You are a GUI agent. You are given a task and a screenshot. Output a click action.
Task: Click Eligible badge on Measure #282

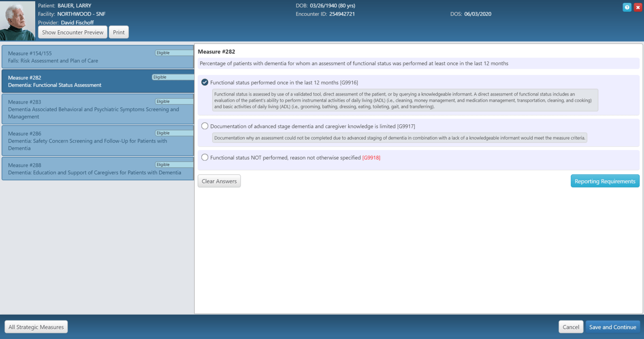click(173, 77)
